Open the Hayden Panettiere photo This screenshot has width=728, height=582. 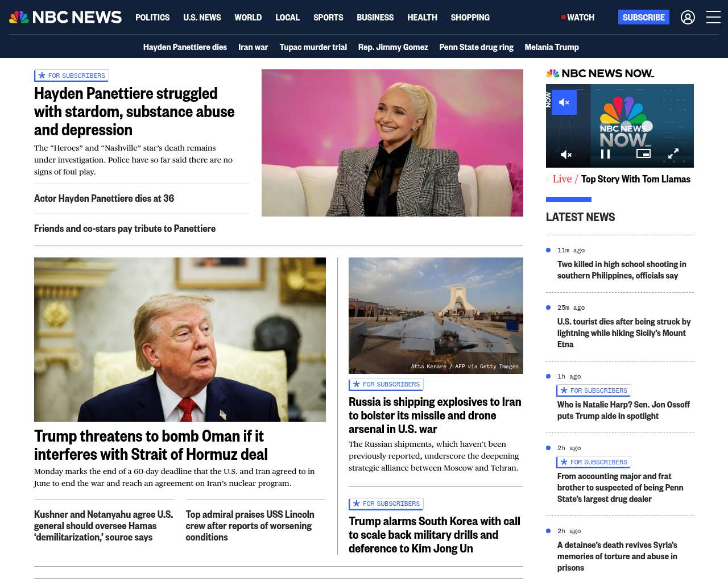[392, 143]
